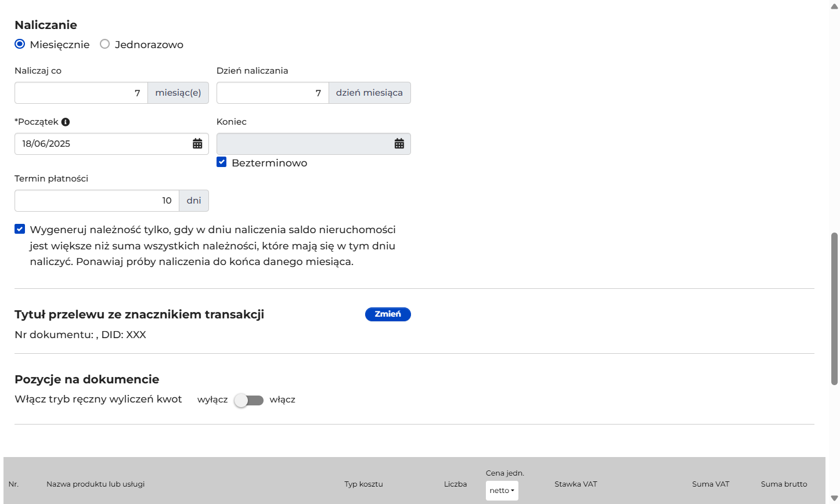Click the "Suma VAT" column header
The width and height of the screenshot is (840, 504).
click(x=711, y=484)
